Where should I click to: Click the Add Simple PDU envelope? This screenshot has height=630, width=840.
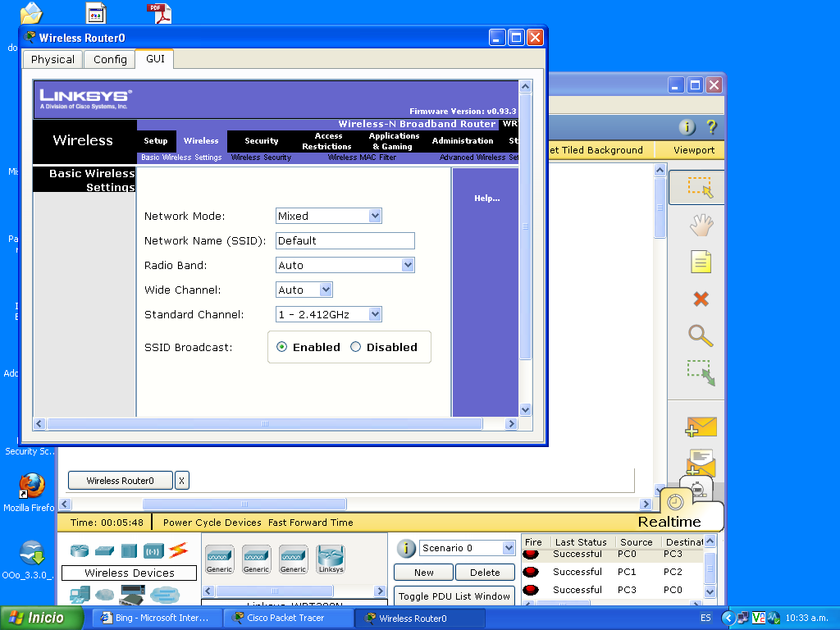pos(701,427)
